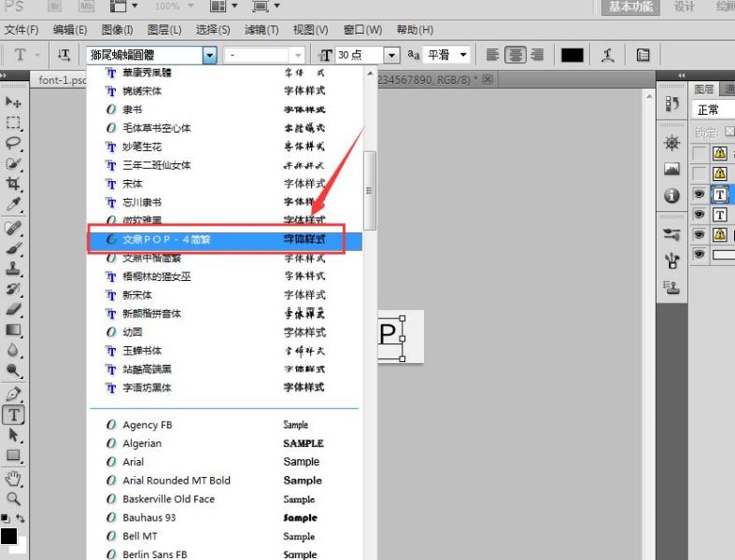Open the Character and Paragraph panel
The width and height of the screenshot is (735, 560).
[x=643, y=55]
